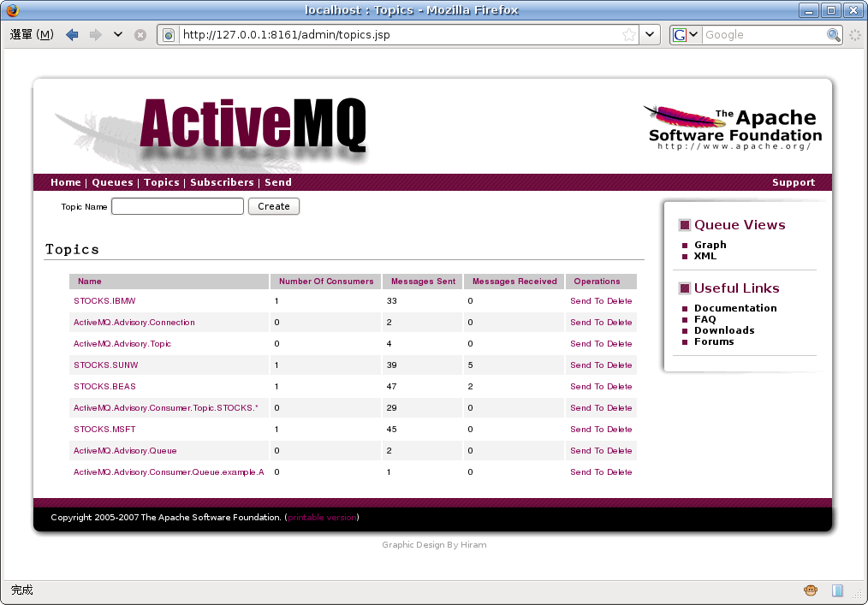868x605 pixels.
Task: Click the Stop loading icon
Action: 140,35
